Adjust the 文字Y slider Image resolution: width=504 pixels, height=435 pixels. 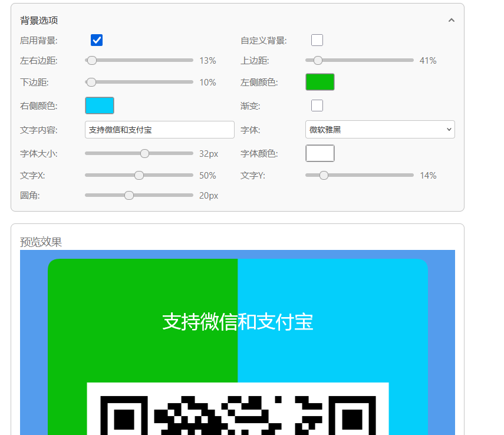coord(360,175)
